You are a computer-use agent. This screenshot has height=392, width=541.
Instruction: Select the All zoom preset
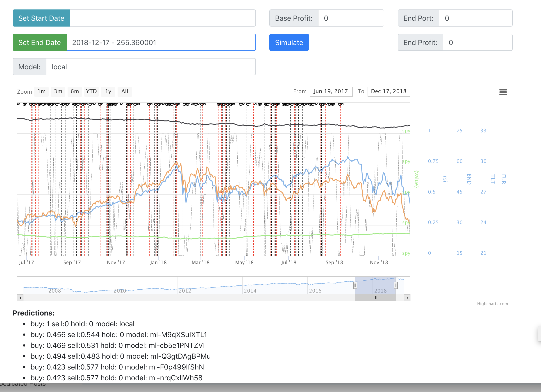pyautogui.click(x=125, y=92)
